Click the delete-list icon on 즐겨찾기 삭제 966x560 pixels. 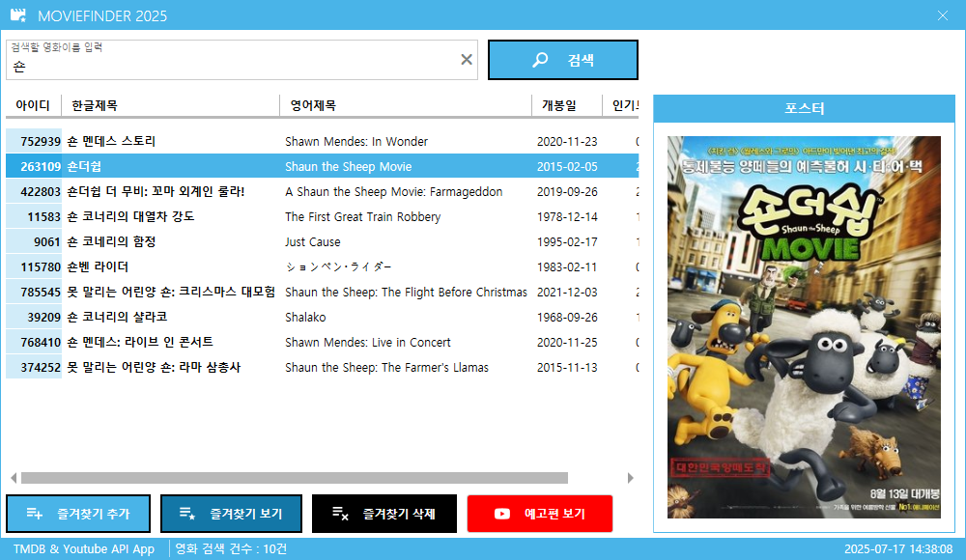pos(340,514)
